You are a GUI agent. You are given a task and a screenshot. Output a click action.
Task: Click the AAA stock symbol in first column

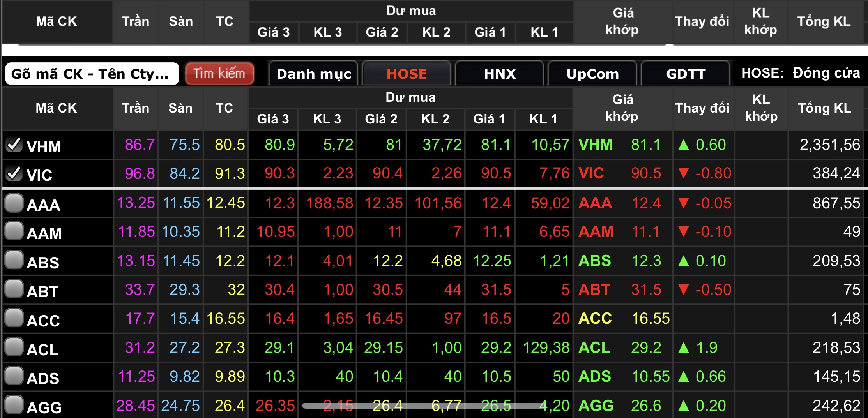(x=43, y=205)
